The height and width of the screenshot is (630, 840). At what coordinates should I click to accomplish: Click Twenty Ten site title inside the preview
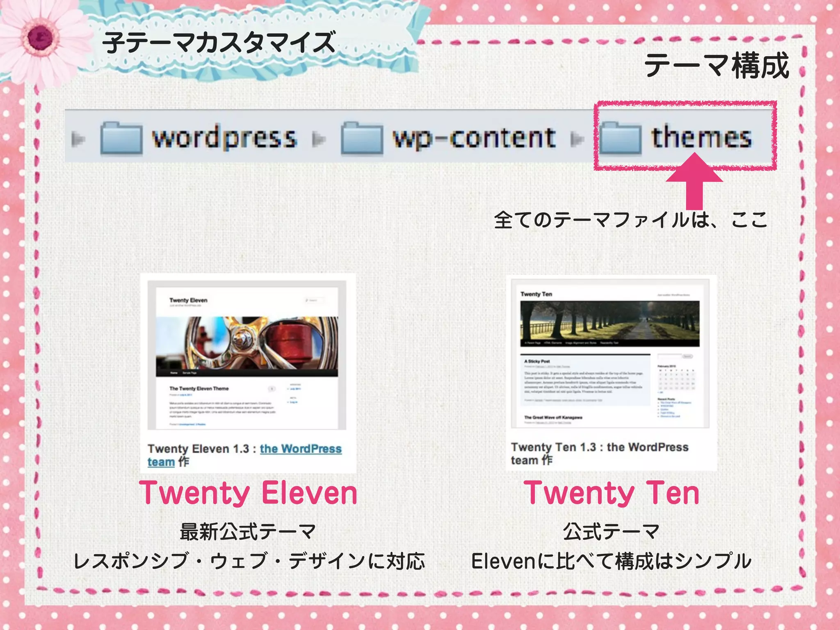point(536,294)
